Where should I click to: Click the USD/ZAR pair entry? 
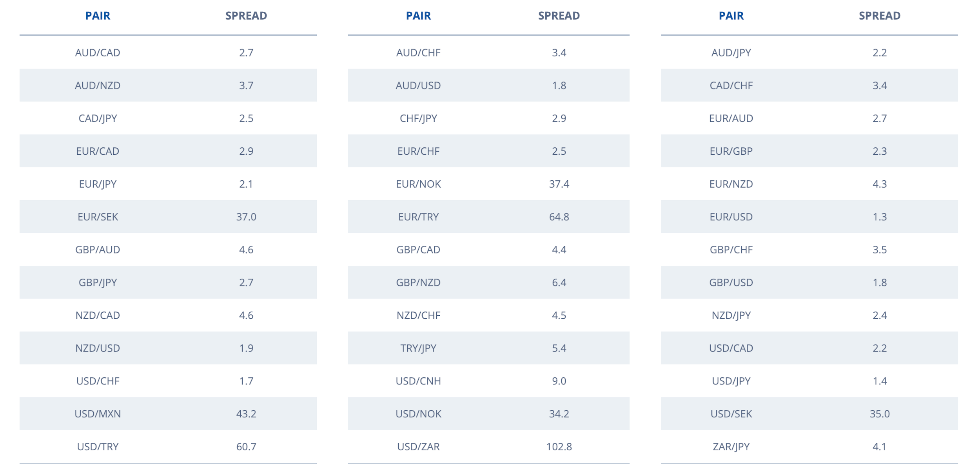[x=418, y=446]
